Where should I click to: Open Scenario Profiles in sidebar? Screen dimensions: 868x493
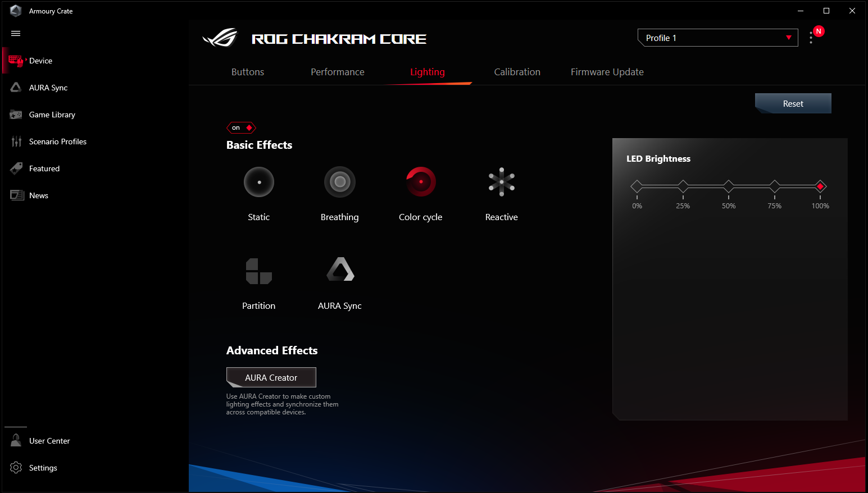point(58,141)
